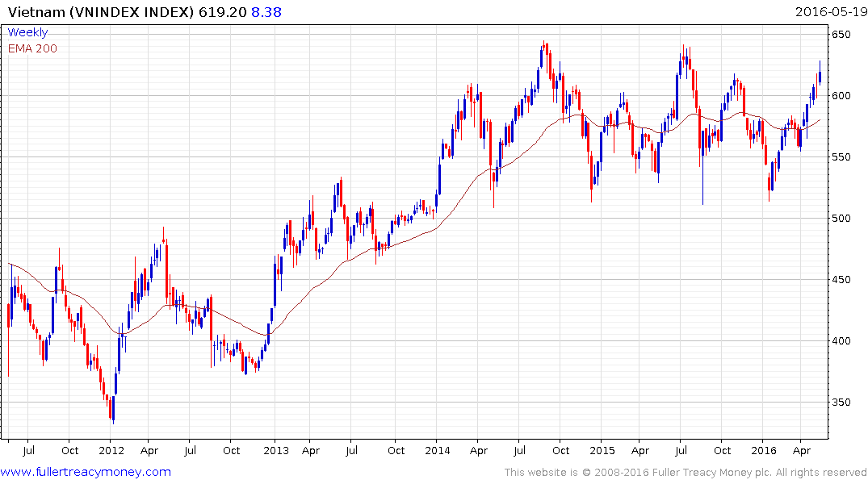This screenshot has height=484, width=868.
Task: Click the 650 price axis label
Action: (x=841, y=35)
